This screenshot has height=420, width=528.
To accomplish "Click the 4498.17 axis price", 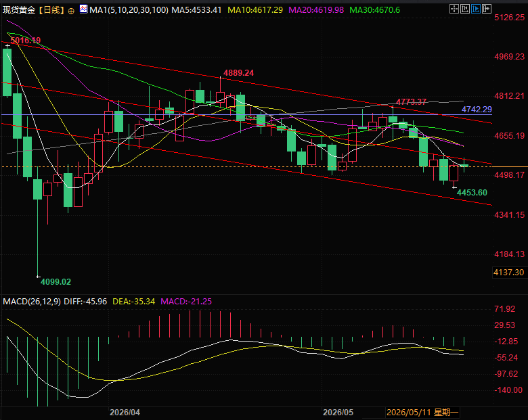I will tap(510, 175).
